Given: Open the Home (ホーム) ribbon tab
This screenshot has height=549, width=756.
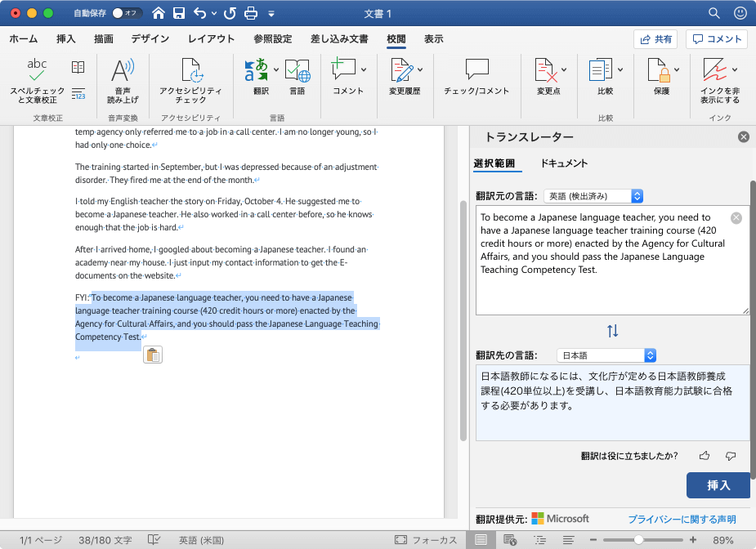Looking at the screenshot, I should (23, 38).
